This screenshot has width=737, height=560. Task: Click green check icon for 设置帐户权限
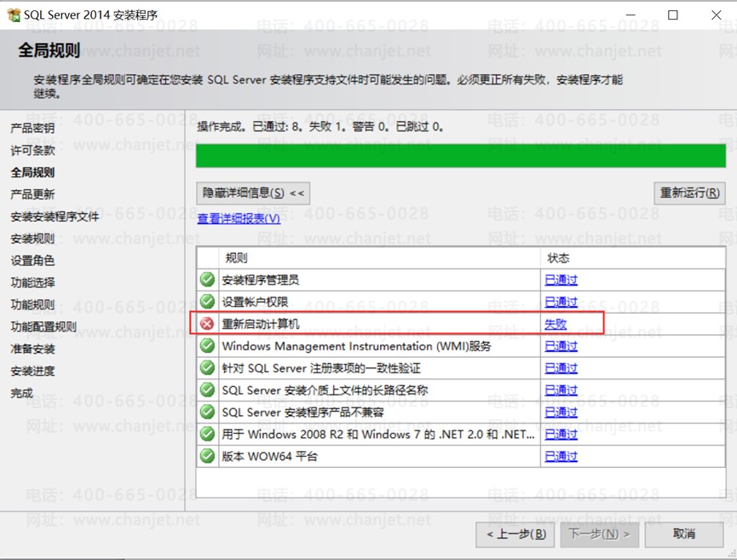207,302
